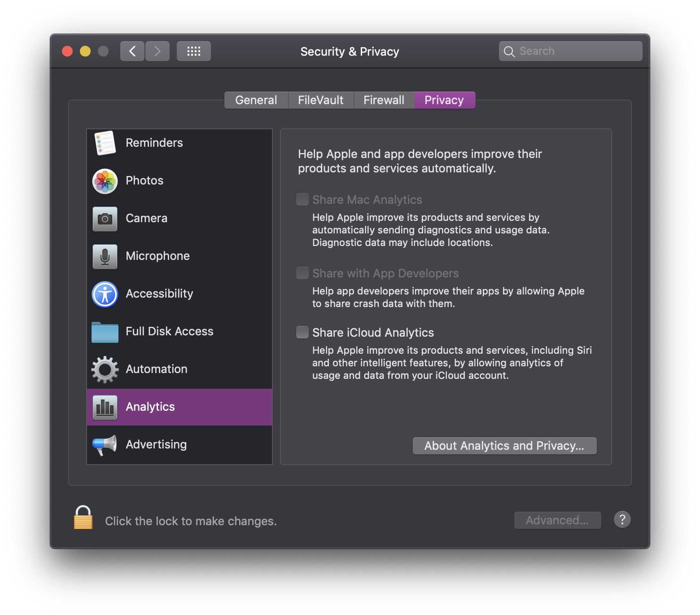The width and height of the screenshot is (700, 615).
Task: Select the Advertising megaphone icon
Action: click(x=105, y=445)
